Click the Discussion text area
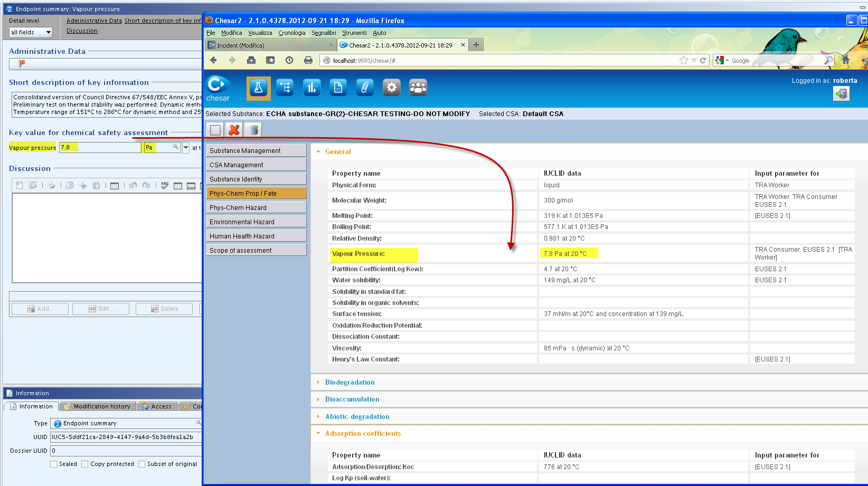This screenshot has width=868, height=486. [107, 238]
